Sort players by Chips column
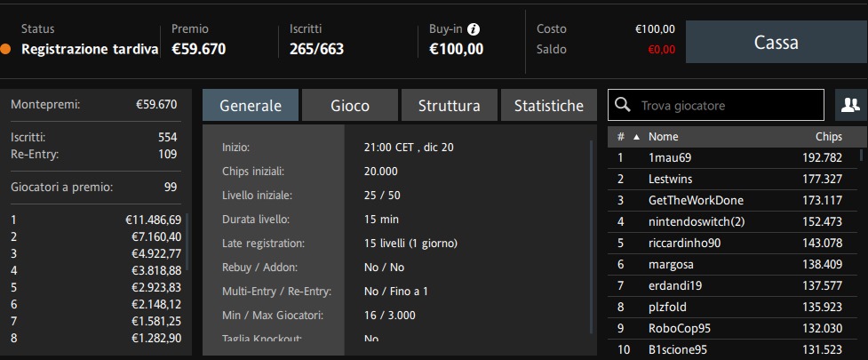 click(x=828, y=137)
